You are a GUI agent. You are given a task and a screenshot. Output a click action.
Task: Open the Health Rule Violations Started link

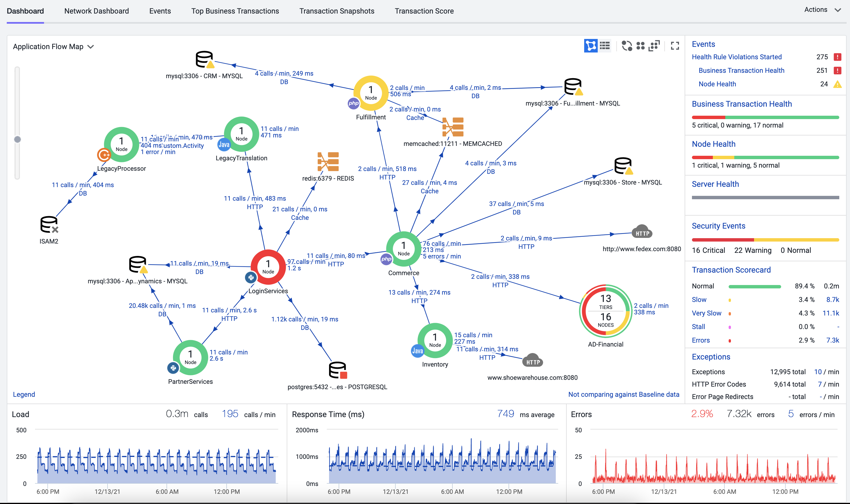[736, 57]
